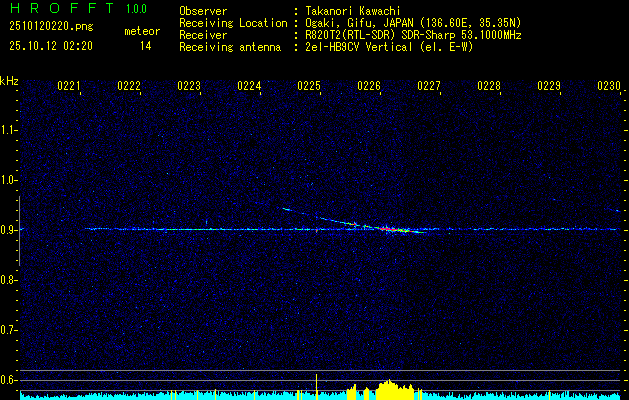Click the version number 1.0.0
629x400 pixels.
tap(136, 9)
